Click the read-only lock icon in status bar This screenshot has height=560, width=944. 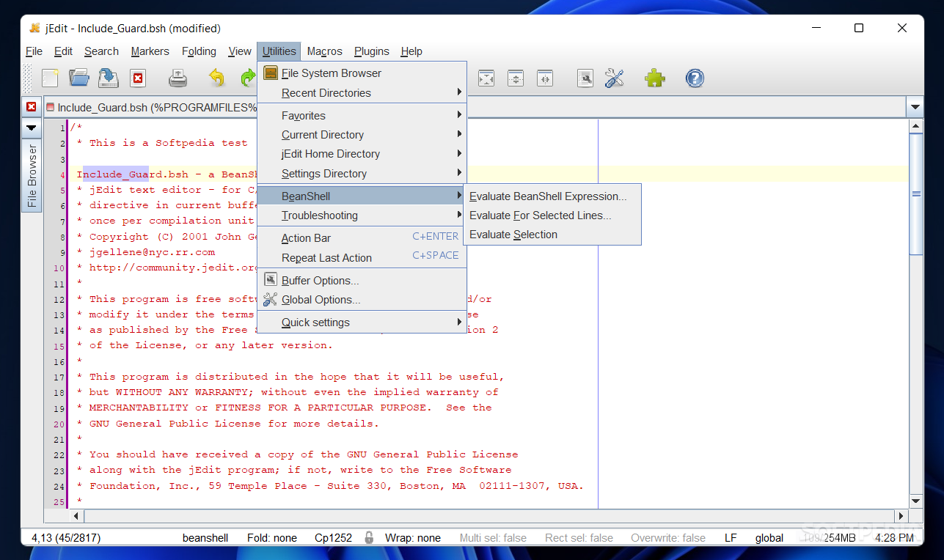point(369,537)
